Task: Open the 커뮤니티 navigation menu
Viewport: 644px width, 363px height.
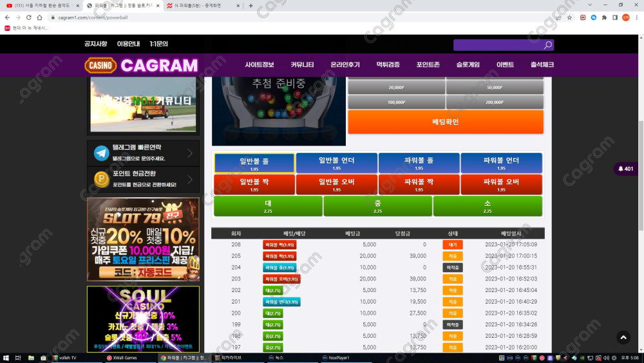Action: tap(302, 65)
